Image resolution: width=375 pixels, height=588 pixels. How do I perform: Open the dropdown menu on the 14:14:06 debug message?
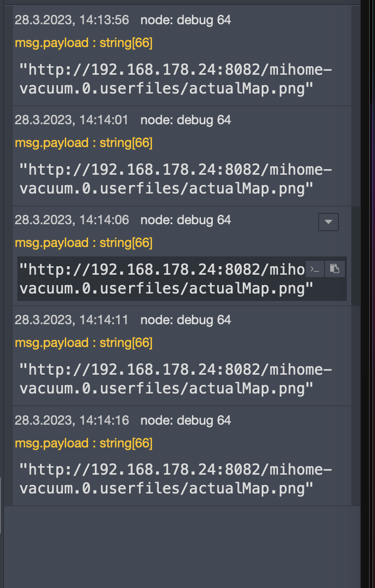[328, 222]
